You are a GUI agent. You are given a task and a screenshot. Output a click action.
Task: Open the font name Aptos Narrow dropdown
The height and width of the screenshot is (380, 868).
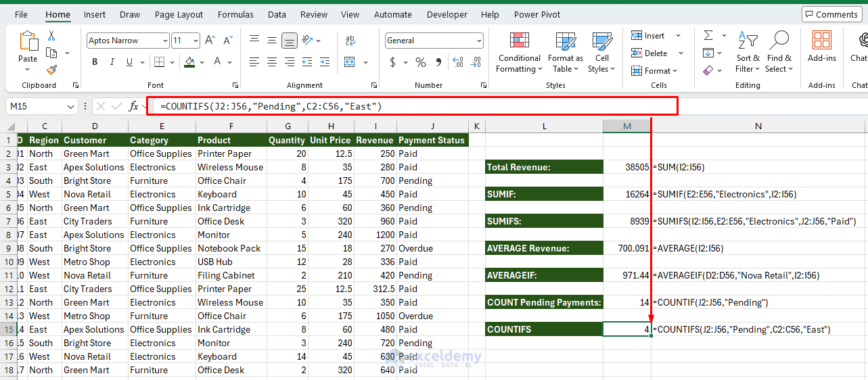click(165, 41)
